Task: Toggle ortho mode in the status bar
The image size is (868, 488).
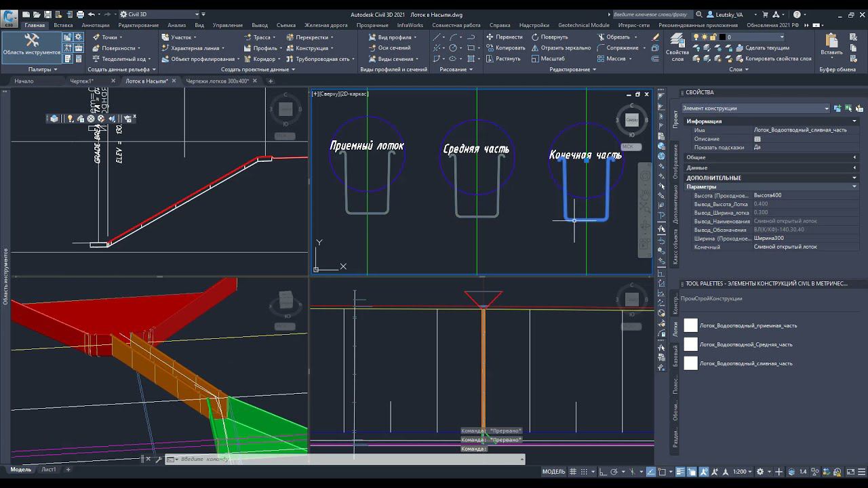Action: [x=601, y=472]
